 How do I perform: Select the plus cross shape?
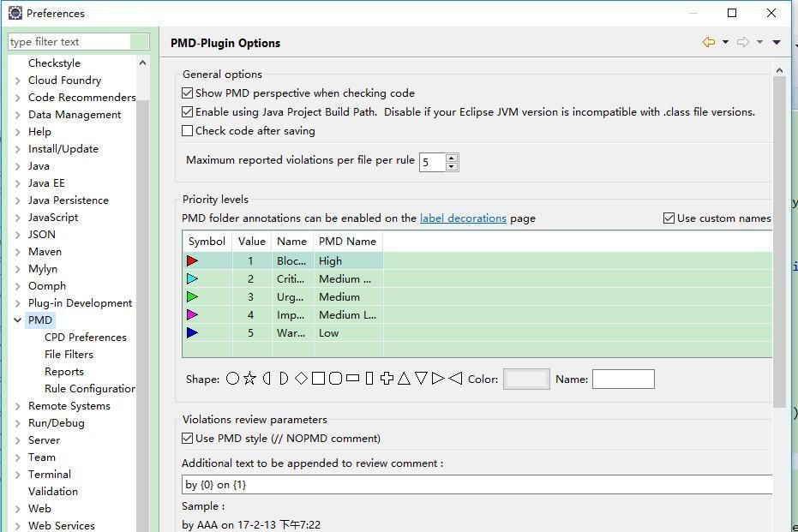click(x=387, y=379)
